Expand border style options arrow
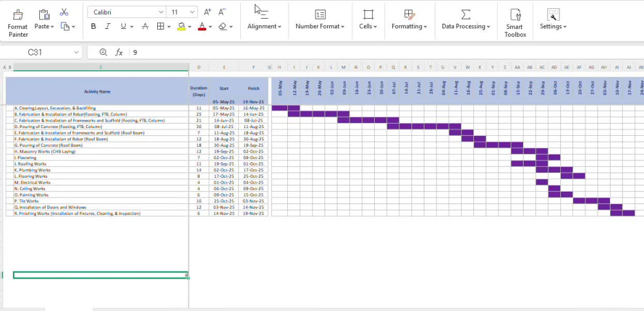Viewport: 644px width, 311px height. 169,26
